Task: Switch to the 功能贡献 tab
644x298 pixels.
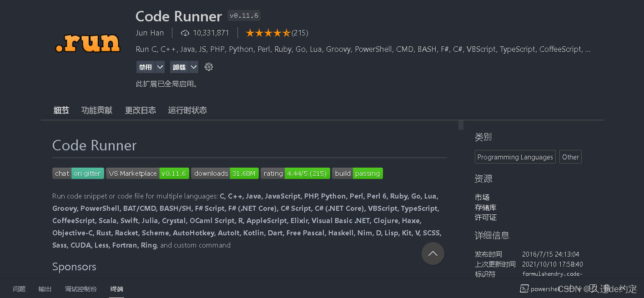Action: click(x=97, y=110)
